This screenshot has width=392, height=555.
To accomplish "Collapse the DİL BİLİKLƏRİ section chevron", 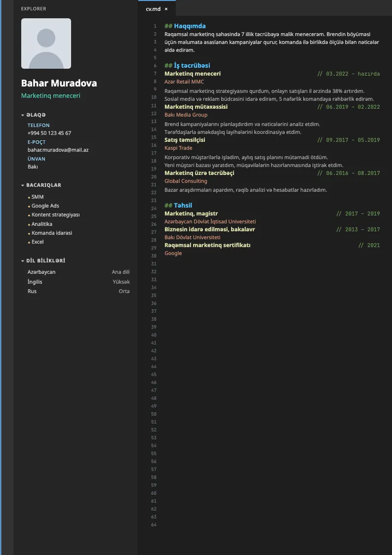I will point(23,261).
